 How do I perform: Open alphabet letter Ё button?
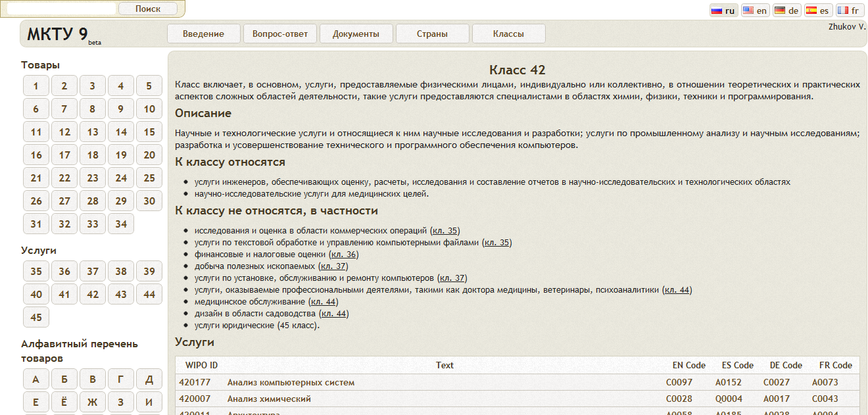64,402
